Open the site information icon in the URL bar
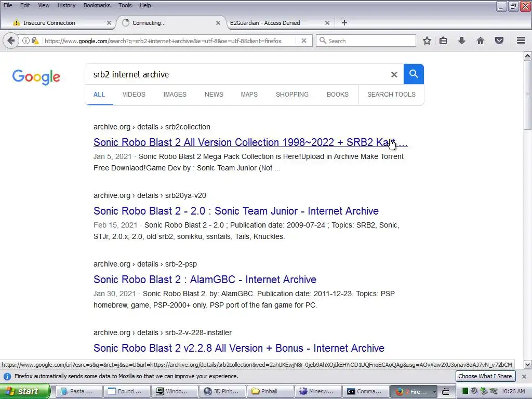The height and width of the screenshot is (399, 532). (26, 41)
